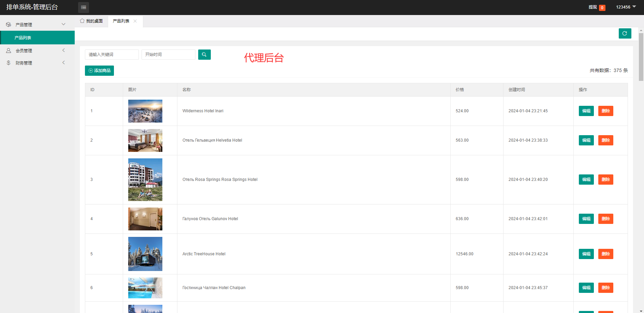
Task: Click the 会员管理 user icon
Action: [x=9, y=51]
